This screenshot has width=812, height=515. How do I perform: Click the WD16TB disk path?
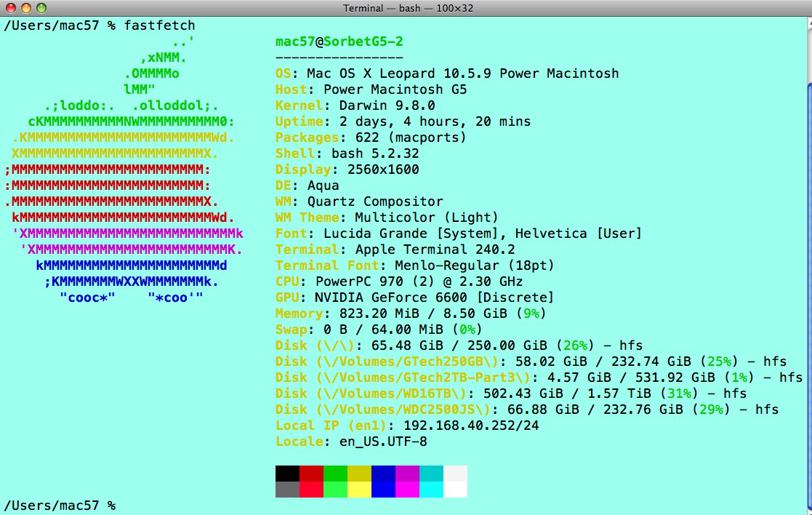click(x=392, y=394)
